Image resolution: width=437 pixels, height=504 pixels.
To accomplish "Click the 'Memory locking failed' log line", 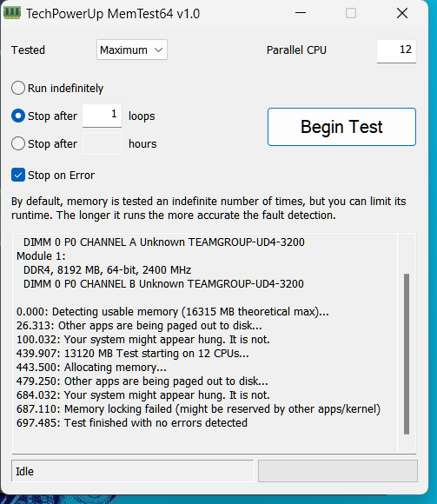I will 199,409.
